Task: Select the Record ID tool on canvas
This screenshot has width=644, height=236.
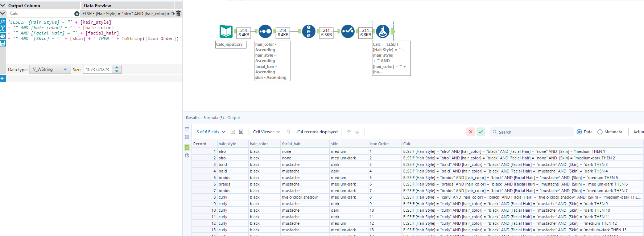Action: (309, 32)
